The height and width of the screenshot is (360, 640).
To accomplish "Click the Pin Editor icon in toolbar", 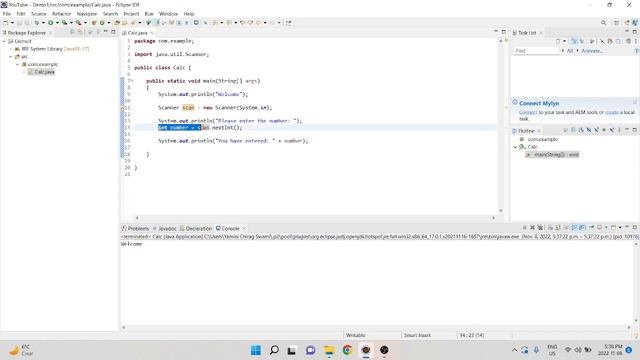I will click(289, 23).
